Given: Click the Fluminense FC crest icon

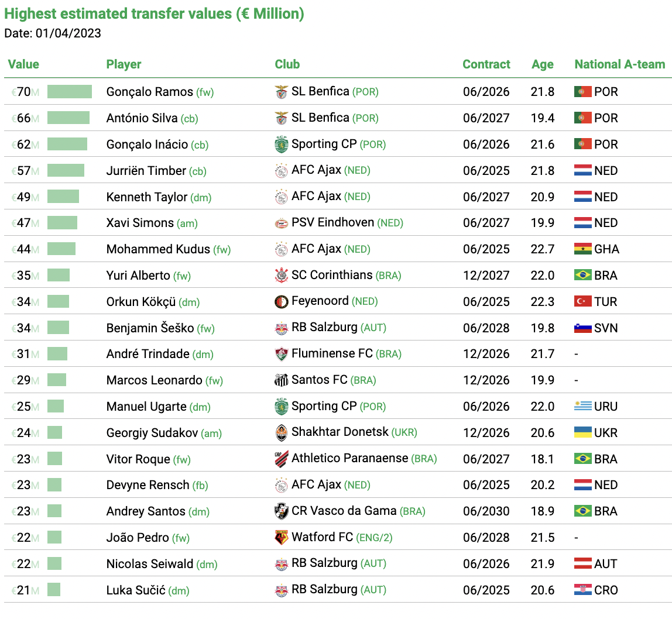Looking at the screenshot, I should 281,355.
